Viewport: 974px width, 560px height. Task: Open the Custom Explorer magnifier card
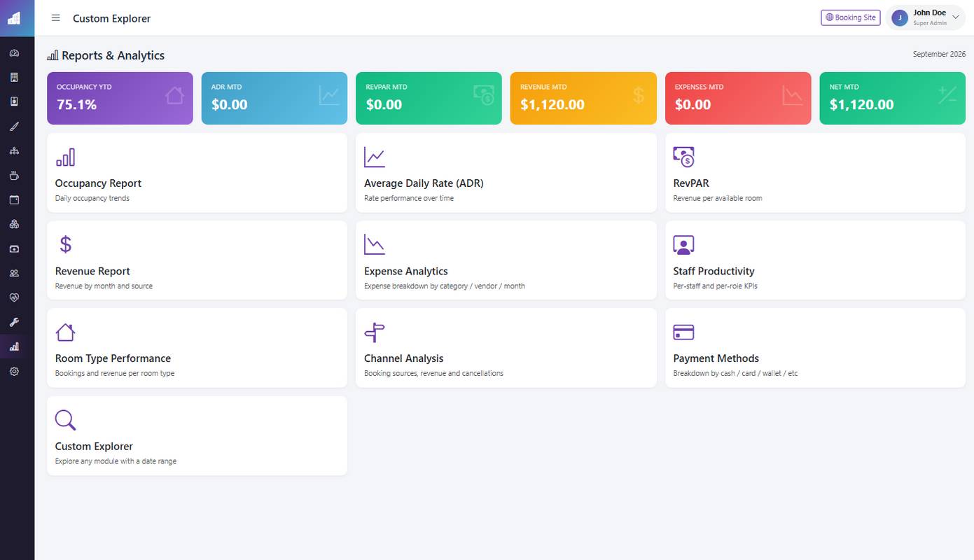tap(197, 436)
